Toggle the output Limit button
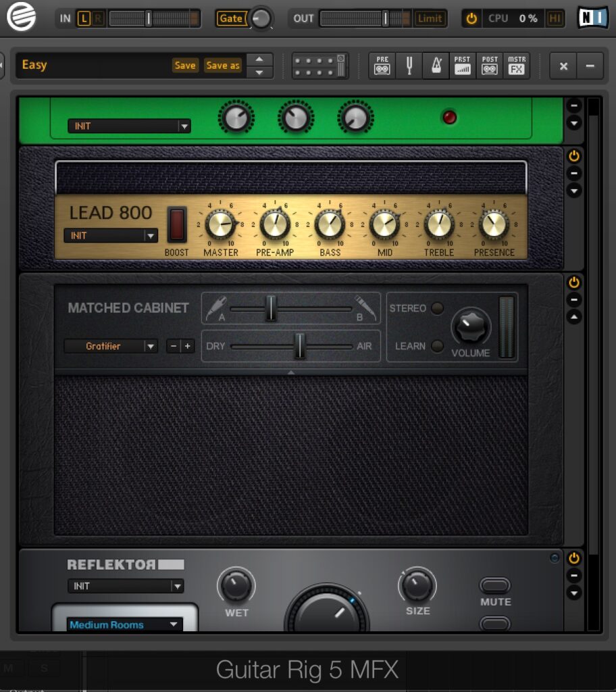616x692 pixels. pyautogui.click(x=430, y=18)
